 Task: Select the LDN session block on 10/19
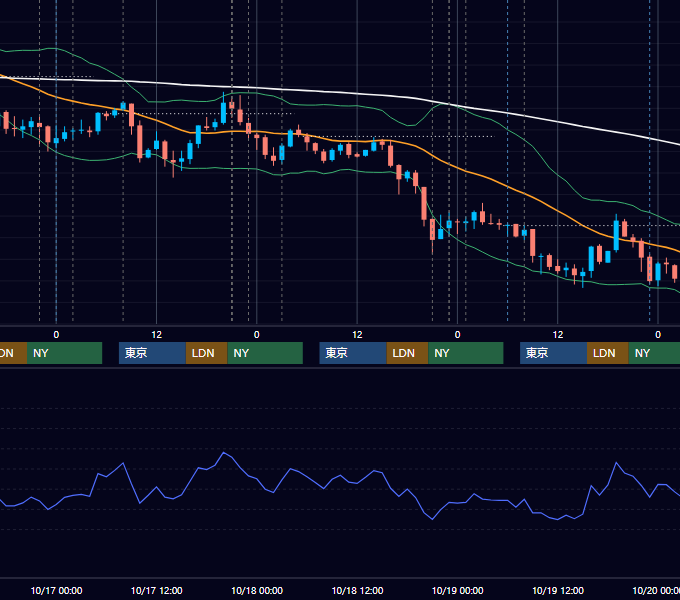608,353
